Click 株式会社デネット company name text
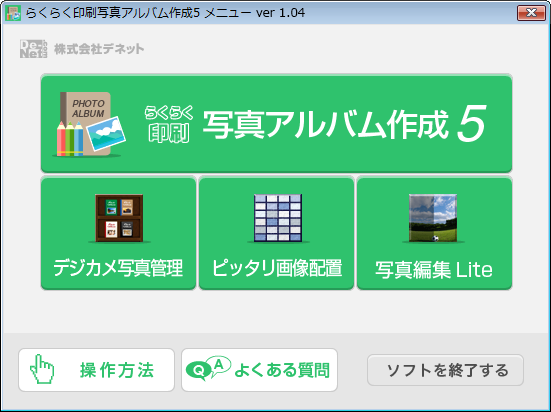The height and width of the screenshot is (412, 551). coord(99,49)
